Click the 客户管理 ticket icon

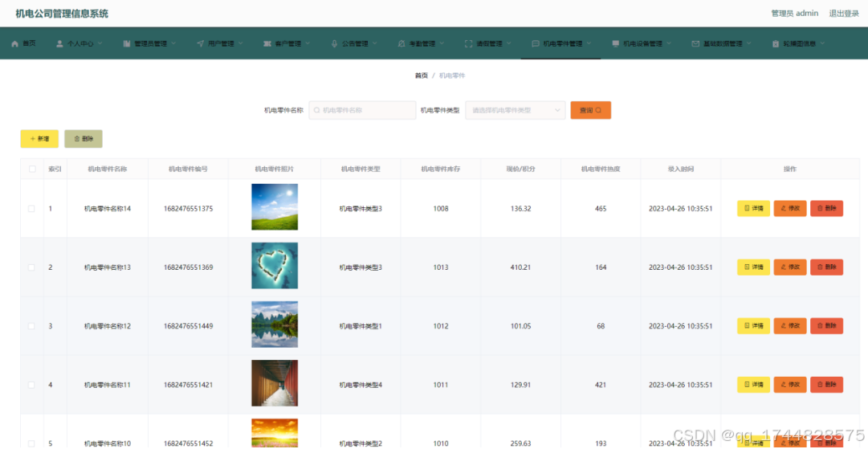click(267, 43)
